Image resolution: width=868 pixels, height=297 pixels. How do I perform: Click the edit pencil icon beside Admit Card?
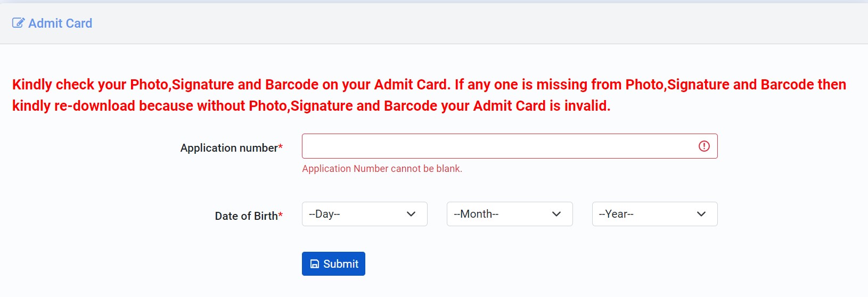18,23
